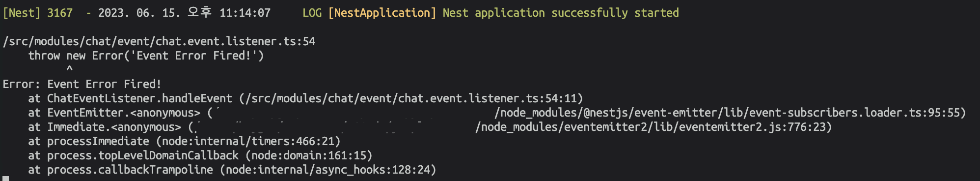Click process.callbackTrampoline stack frame
Viewport: 980px width, 181px height.
coord(130,170)
